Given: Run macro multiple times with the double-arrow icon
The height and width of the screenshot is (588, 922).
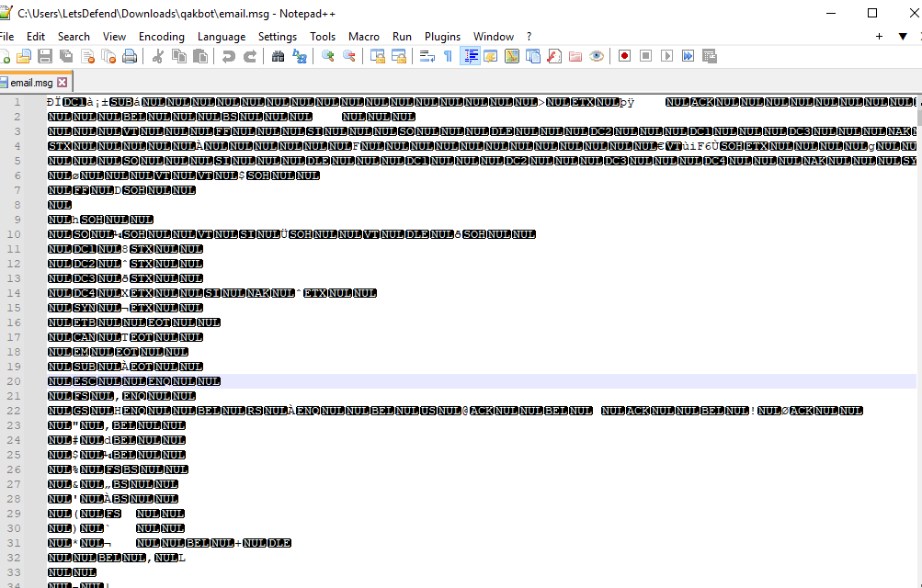Looking at the screenshot, I should click(688, 56).
